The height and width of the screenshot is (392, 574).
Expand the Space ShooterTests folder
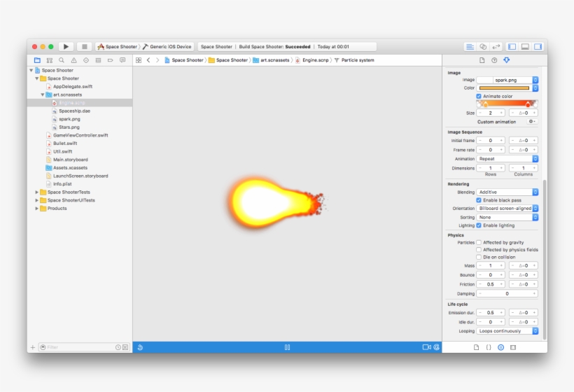point(37,192)
